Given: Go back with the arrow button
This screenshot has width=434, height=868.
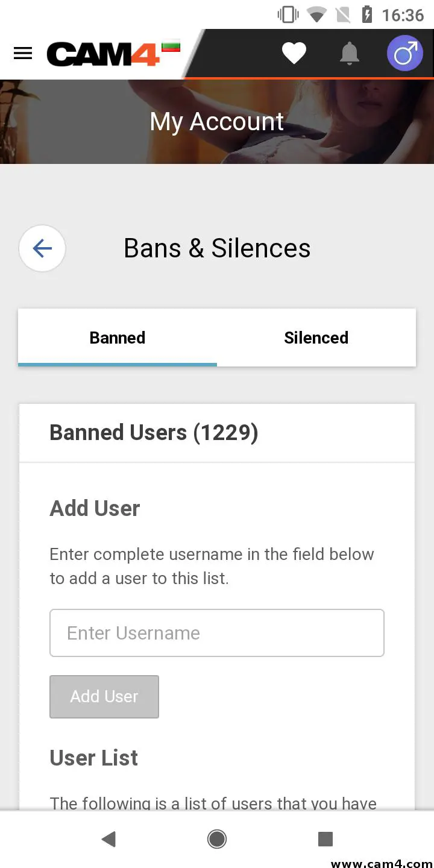Looking at the screenshot, I should (42, 248).
